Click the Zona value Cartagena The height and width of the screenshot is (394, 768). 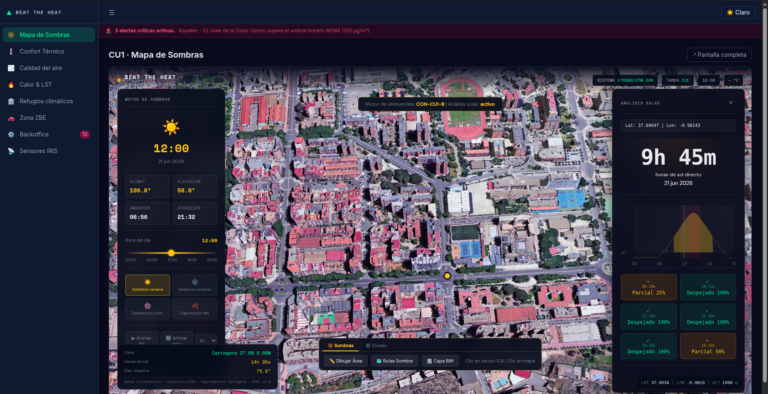(241, 353)
